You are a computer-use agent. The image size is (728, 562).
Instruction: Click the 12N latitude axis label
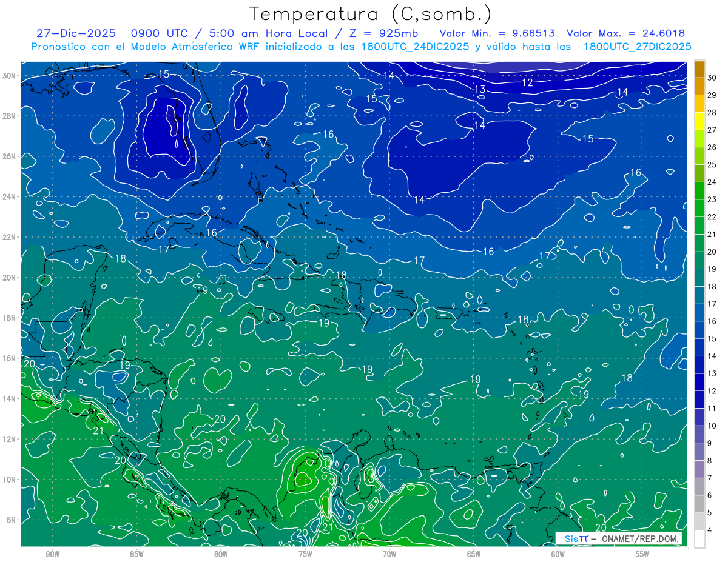pos(10,439)
